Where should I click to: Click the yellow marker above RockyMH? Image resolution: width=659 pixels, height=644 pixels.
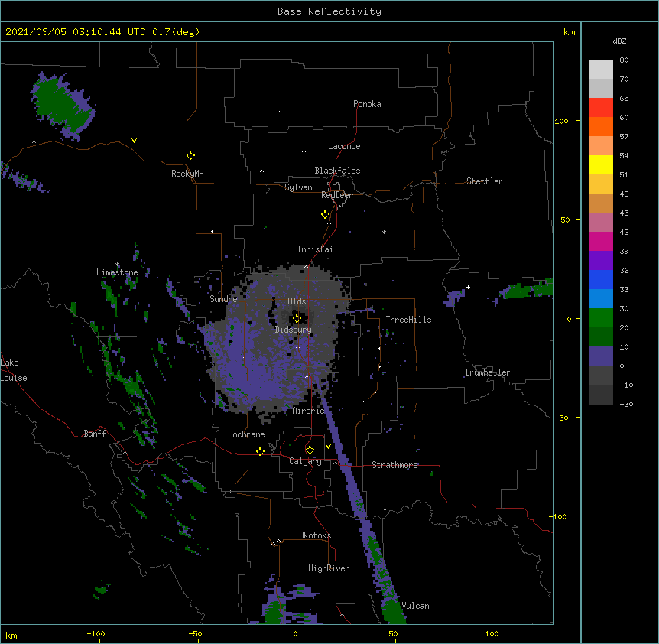tap(191, 155)
